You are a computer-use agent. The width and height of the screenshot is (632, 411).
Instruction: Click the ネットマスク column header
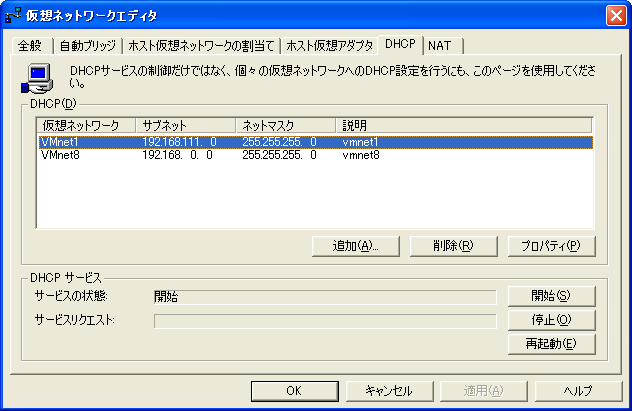(x=285, y=125)
